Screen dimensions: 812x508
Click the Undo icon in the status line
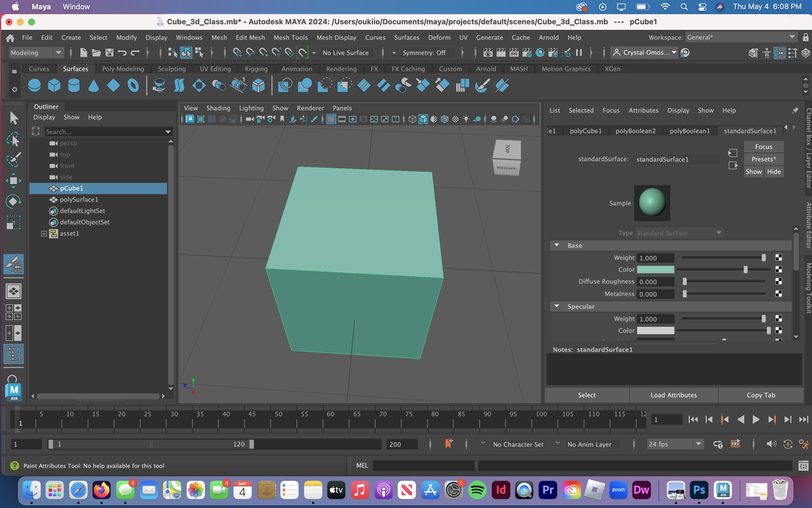coord(122,53)
